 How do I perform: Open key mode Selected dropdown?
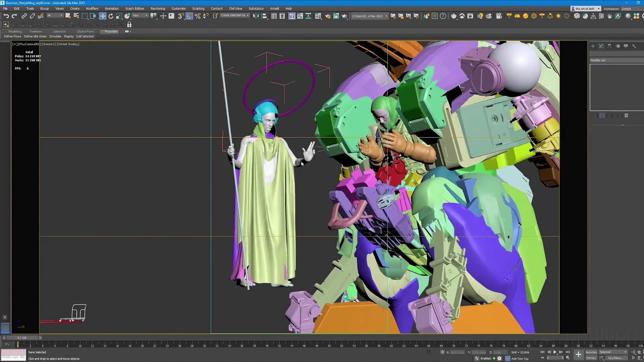click(x=613, y=352)
